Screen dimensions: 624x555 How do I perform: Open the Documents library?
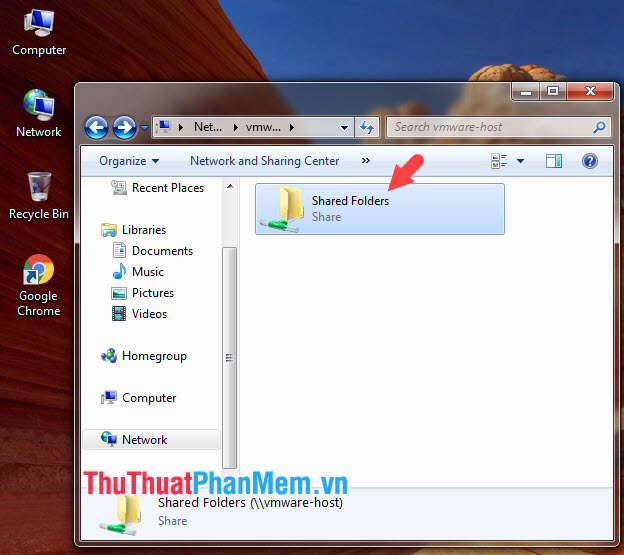point(162,251)
